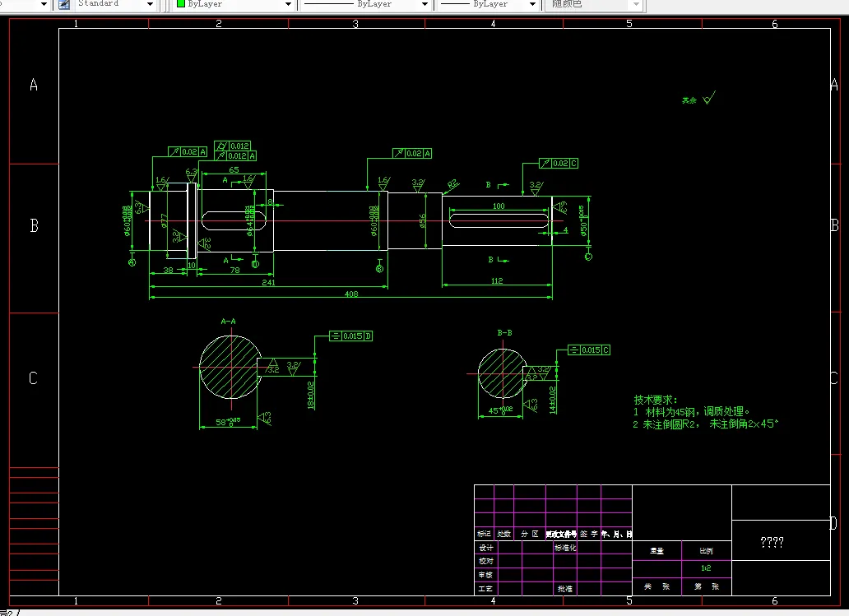The image size is (849, 616).
Task: Click the 工艺 row label in the title block
Action: (x=485, y=588)
